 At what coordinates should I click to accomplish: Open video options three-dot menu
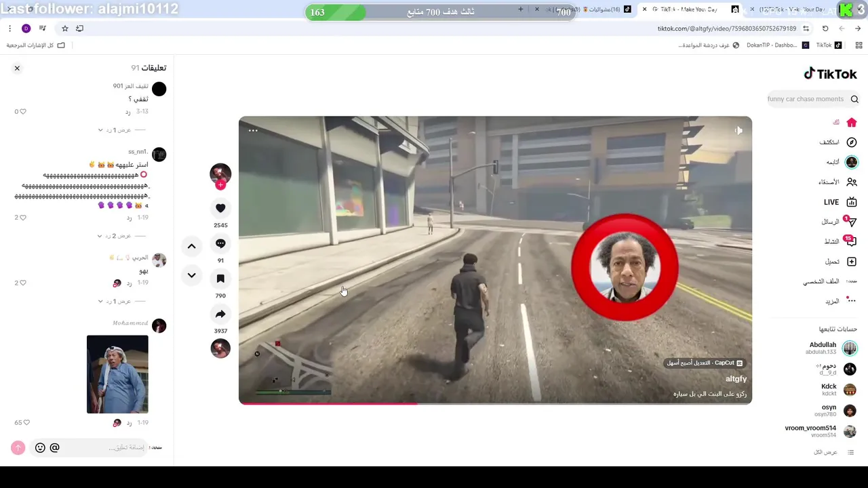coord(253,130)
